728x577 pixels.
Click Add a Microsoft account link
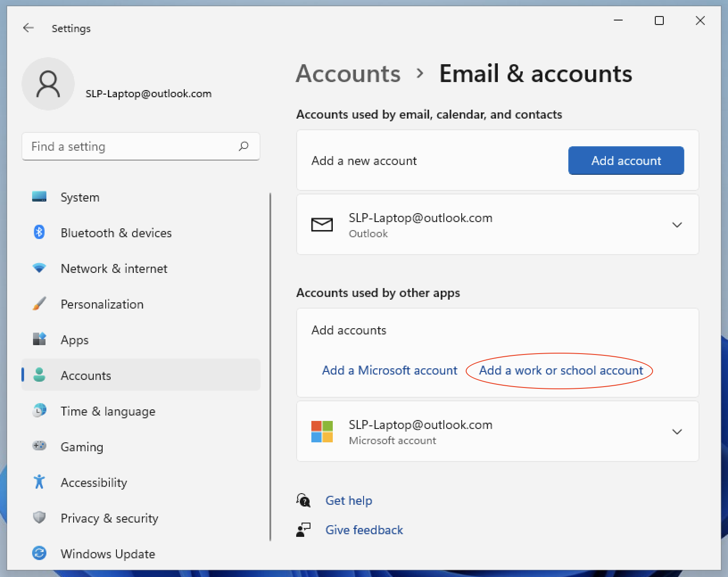tap(389, 371)
